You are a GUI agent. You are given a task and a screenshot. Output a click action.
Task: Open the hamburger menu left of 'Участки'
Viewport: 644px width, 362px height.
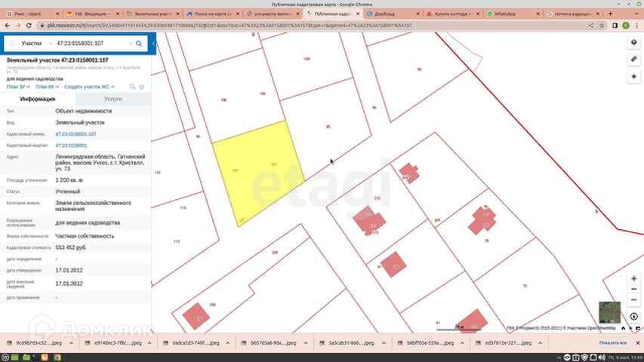point(12,44)
